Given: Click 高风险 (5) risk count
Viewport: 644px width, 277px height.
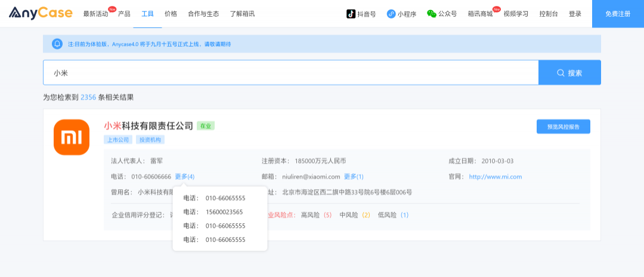Looking at the screenshot, I should (316, 215).
